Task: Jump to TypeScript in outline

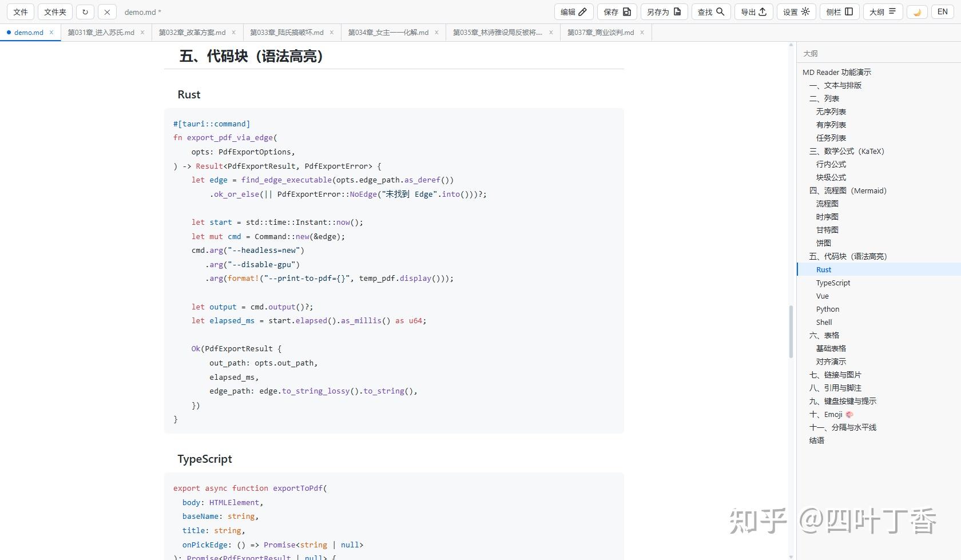Action: [x=833, y=283]
